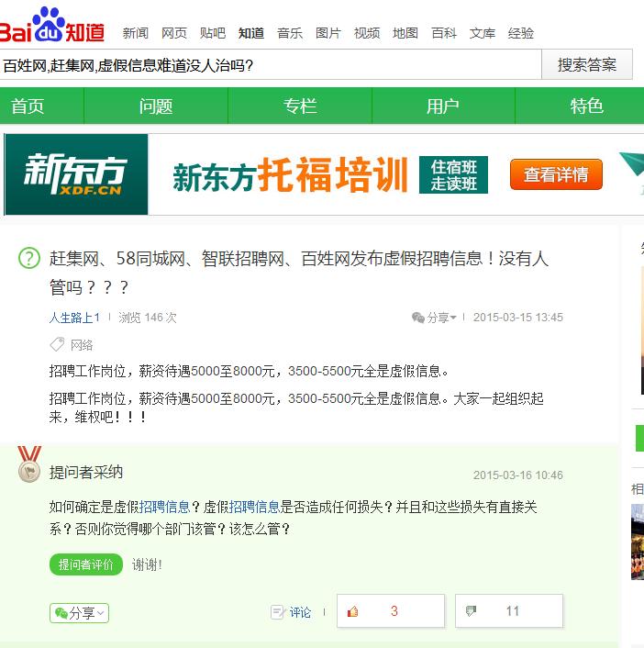Click the search box with question text

[x=270, y=64]
